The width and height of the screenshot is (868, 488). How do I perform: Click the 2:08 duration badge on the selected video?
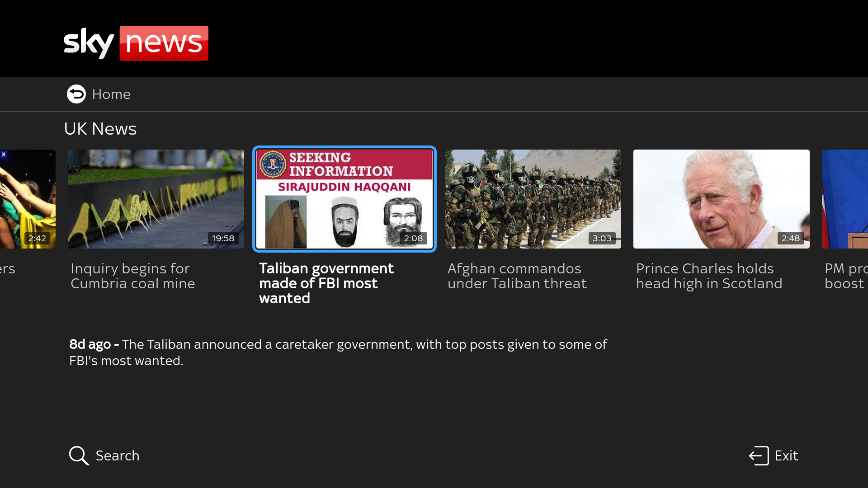(x=413, y=238)
